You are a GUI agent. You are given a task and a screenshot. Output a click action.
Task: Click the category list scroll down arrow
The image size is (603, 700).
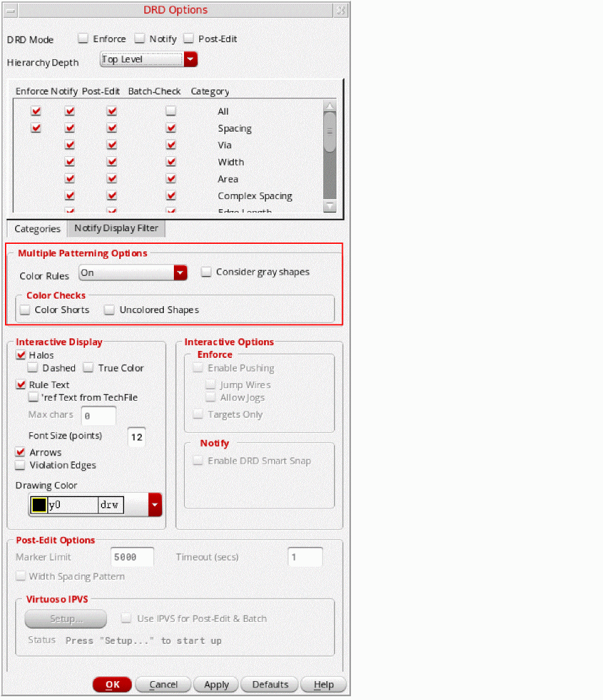tap(330, 206)
